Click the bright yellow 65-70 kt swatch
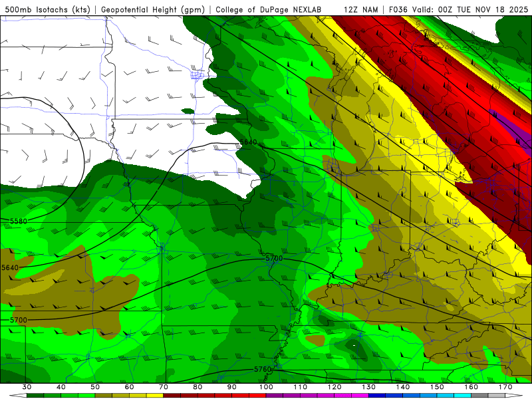 [x=155, y=394]
